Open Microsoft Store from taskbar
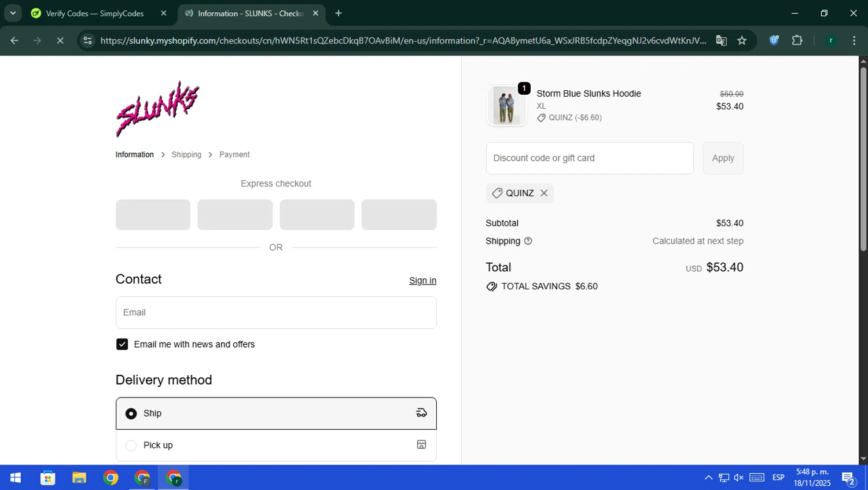The height and width of the screenshot is (490, 868). [x=47, y=478]
